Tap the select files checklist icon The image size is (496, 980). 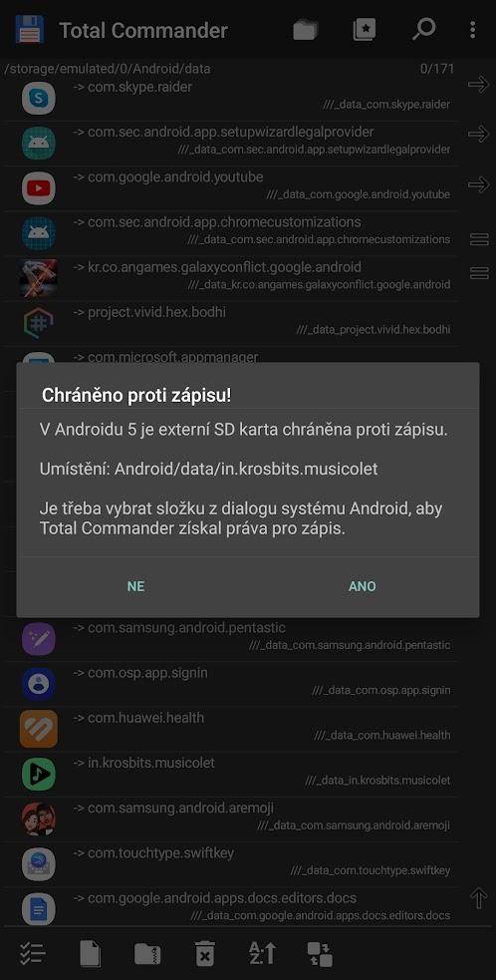point(31,954)
